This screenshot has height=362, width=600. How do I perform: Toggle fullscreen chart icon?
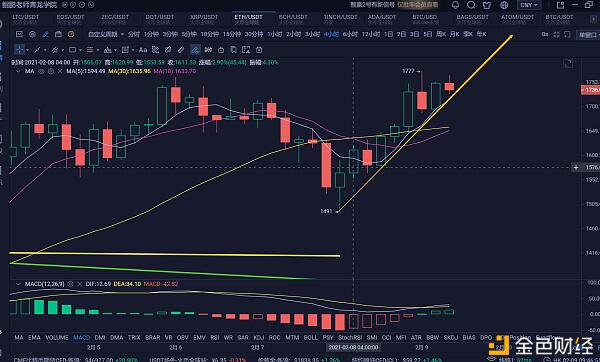(x=556, y=34)
